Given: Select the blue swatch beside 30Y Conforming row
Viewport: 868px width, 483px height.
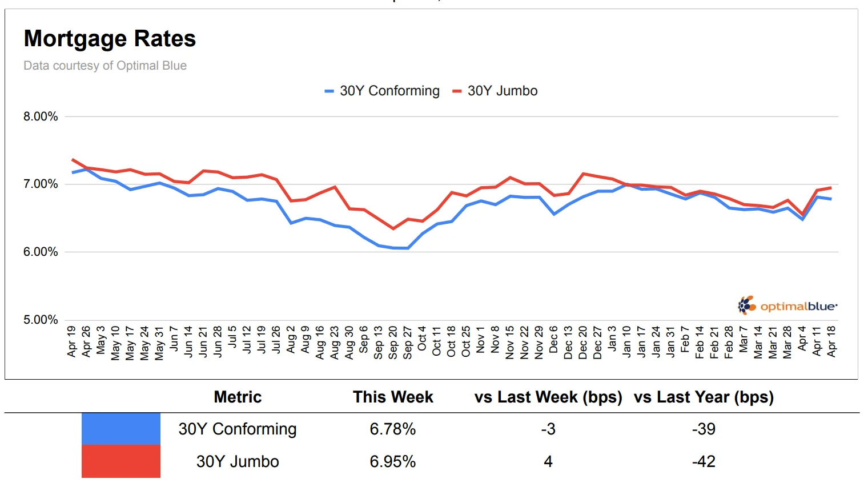Looking at the screenshot, I should coord(121,429).
